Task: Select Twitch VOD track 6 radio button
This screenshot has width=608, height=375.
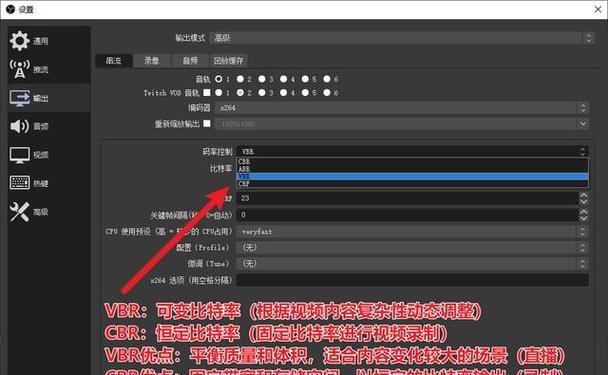Action: [327, 93]
